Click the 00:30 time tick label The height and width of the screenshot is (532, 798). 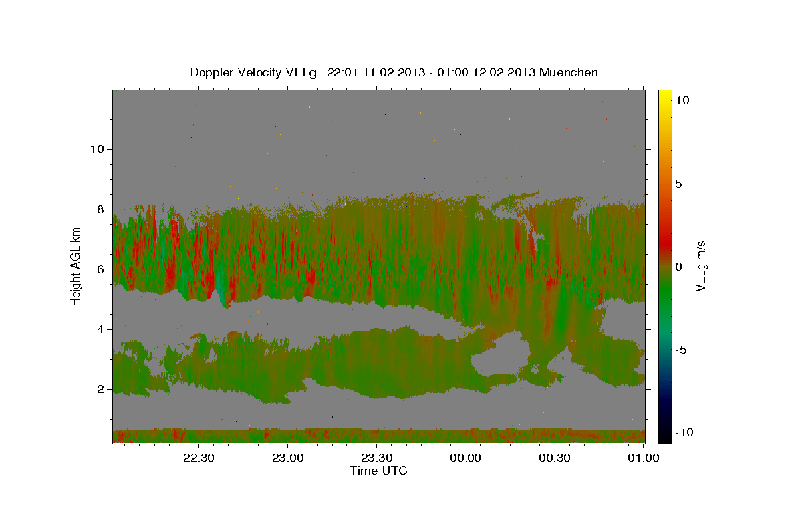[555, 458]
